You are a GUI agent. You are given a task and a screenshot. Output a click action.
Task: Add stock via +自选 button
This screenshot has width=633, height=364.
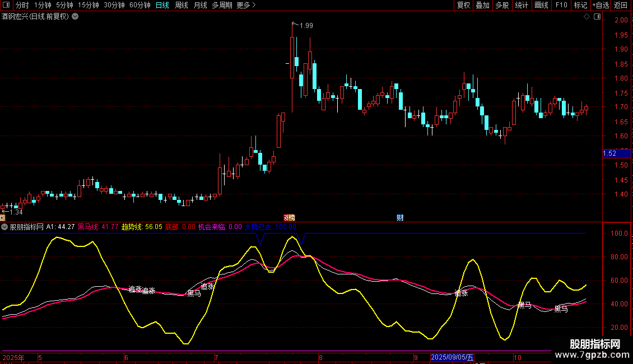point(601,6)
